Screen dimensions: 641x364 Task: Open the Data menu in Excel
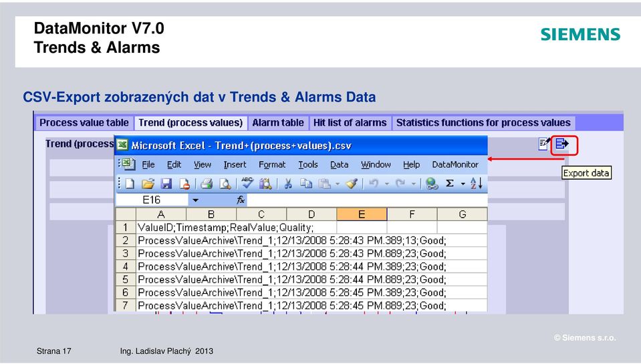340,165
